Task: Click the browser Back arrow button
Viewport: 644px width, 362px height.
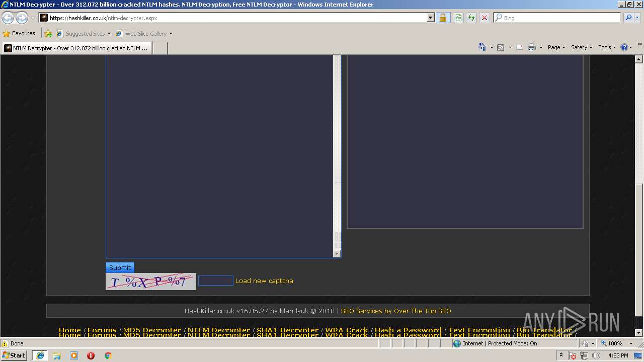Action: click(8, 18)
